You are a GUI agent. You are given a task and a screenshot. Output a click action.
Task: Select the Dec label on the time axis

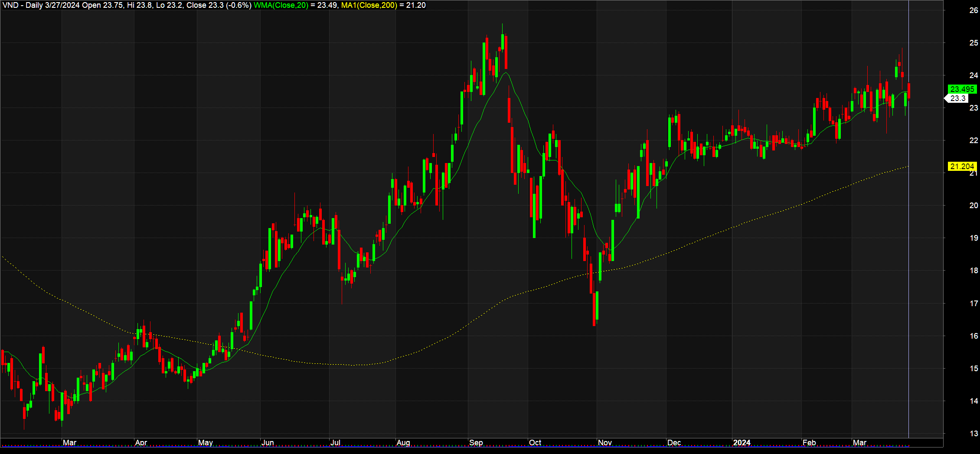click(674, 443)
